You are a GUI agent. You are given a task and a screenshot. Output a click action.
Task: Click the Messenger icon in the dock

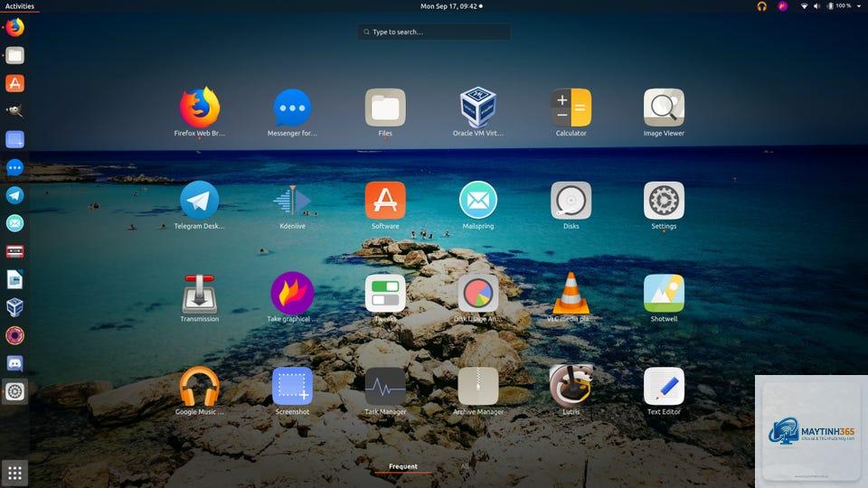(x=15, y=167)
